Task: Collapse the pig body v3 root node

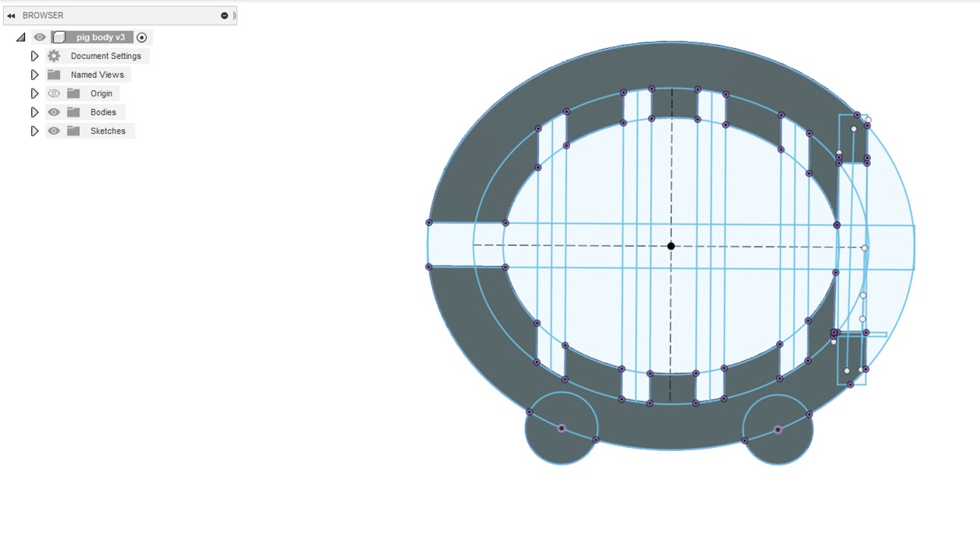Action: (21, 37)
